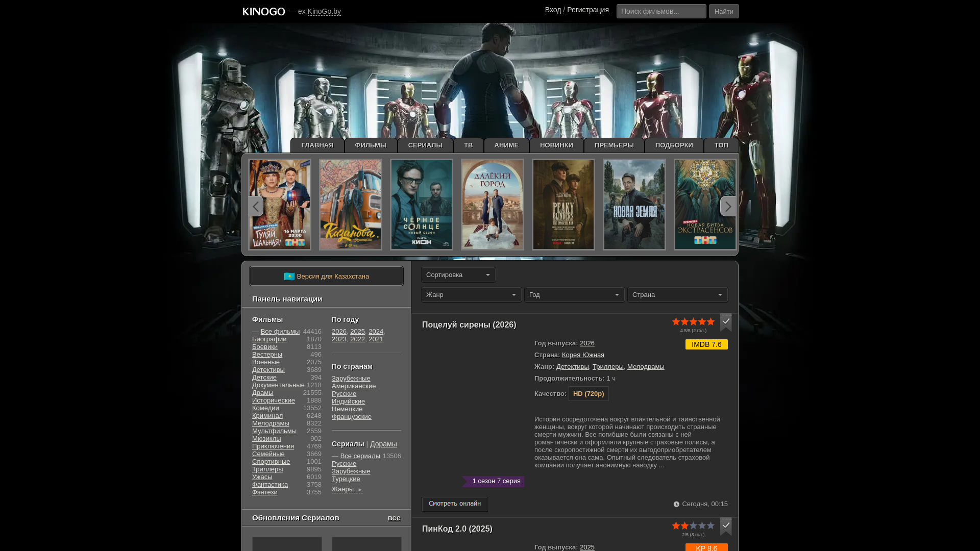Click the Kazakhstan flag version button
Image resolution: width=980 pixels, height=551 pixels.
point(326,277)
